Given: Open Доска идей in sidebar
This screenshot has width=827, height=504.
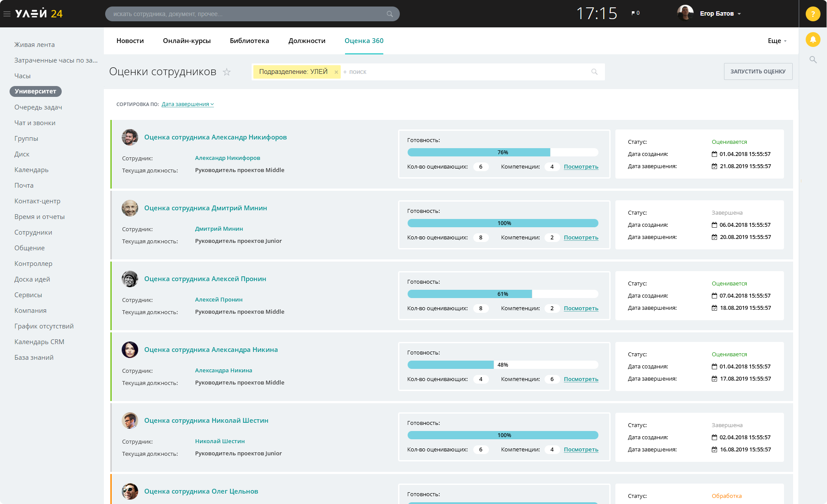Looking at the screenshot, I should [x=32, y=279].
